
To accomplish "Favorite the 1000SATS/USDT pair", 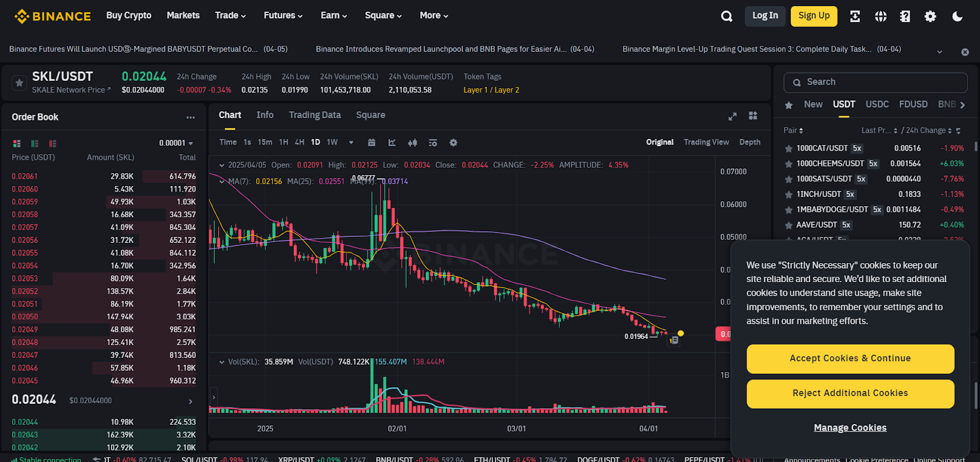I will pos(789,179).
